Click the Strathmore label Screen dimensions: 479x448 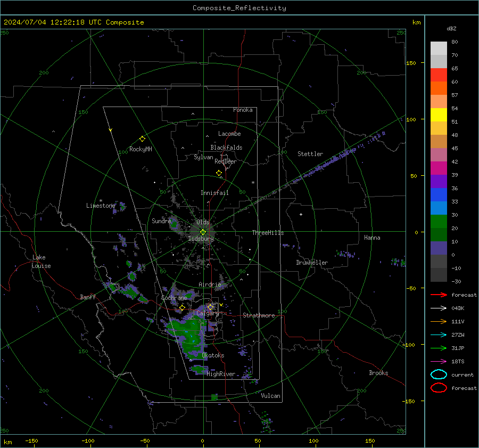[x=259, y=315]
